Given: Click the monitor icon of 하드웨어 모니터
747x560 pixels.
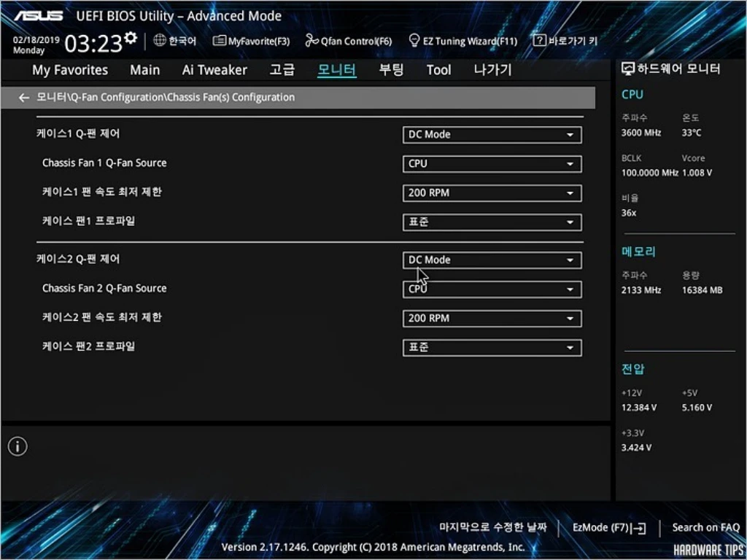Looking at the screenshot, I should (628, 69).
